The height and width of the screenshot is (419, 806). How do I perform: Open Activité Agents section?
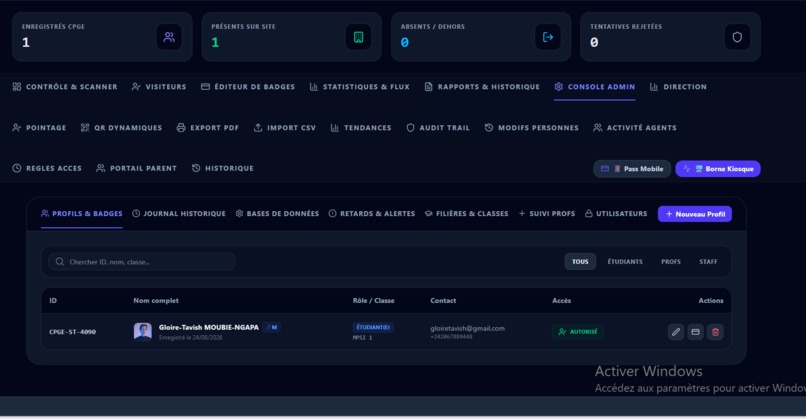point(635,127)
